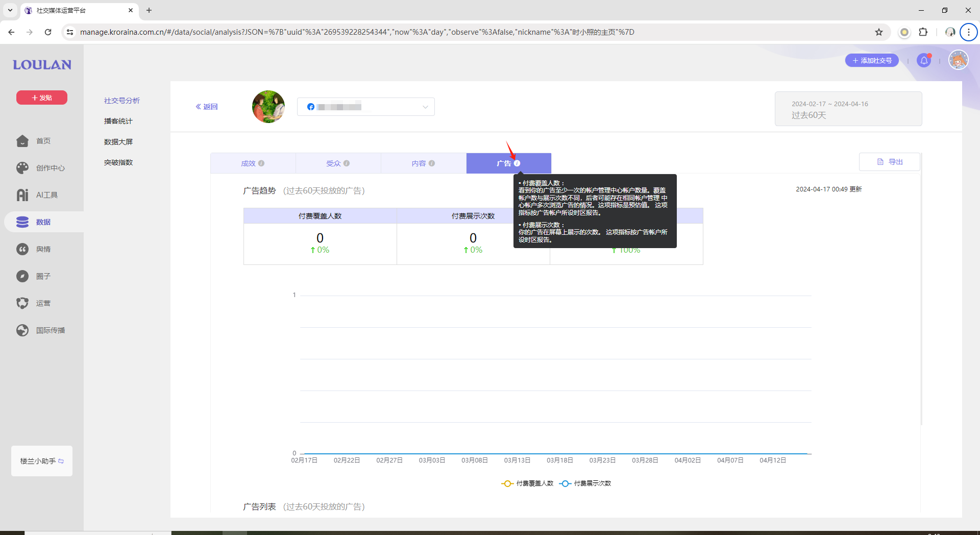Switch to the 内容 tab
The height and width of the screenshot is (535, 980).
tap(423, 163)
